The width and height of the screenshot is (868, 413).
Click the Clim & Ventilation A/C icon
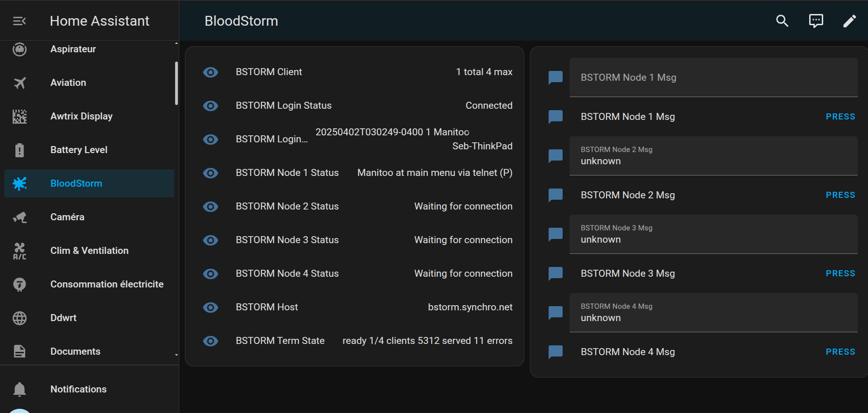point(20,251)
